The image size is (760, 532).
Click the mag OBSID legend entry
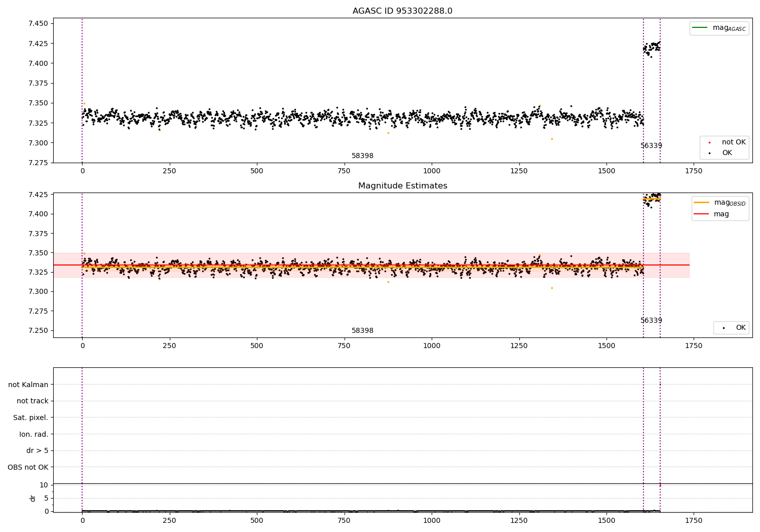tap(720, 203)
